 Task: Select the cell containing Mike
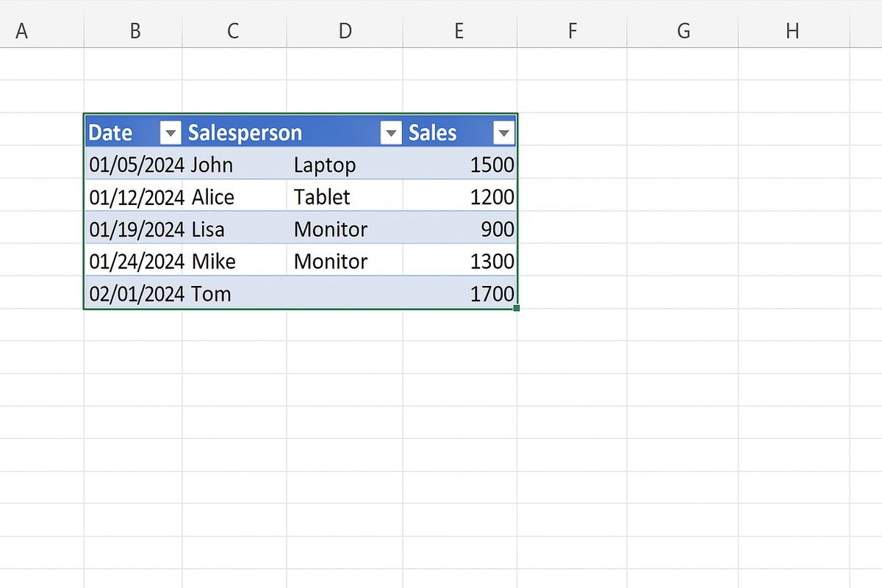click(x=234, y=261)
